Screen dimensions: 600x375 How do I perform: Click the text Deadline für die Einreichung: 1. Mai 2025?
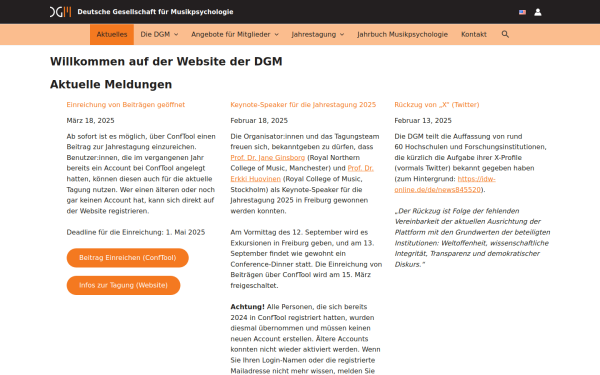point(136,232)
